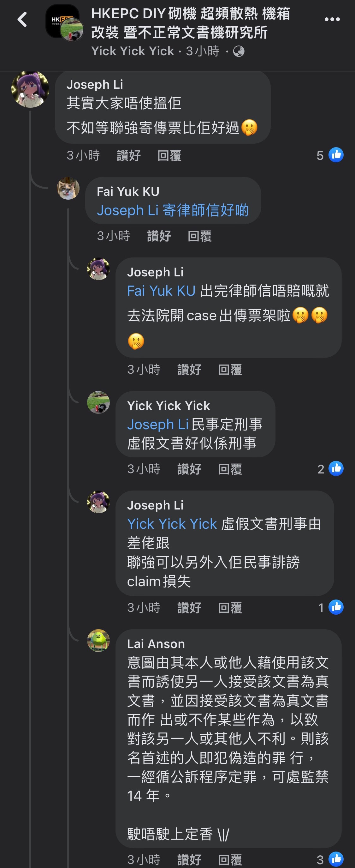Open Lai Anson's green monster avatar
Viewport: 355px width, 868px height.
[98, 641]
